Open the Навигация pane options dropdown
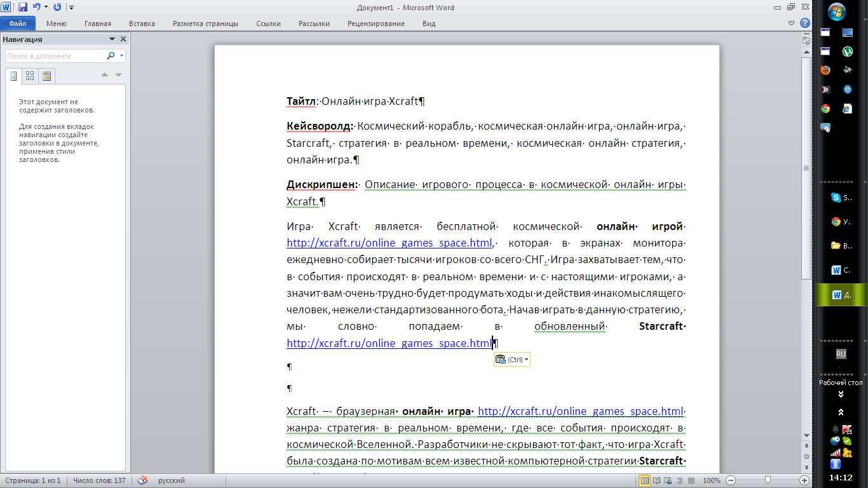The height and width of the screenshot is (488, 868). click(112, 39)
